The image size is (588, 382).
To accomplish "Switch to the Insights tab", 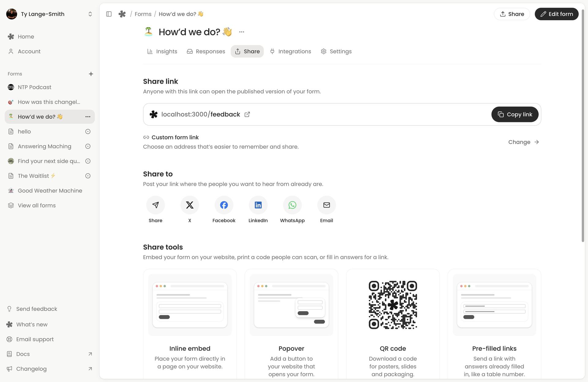I will pos(162,52).
